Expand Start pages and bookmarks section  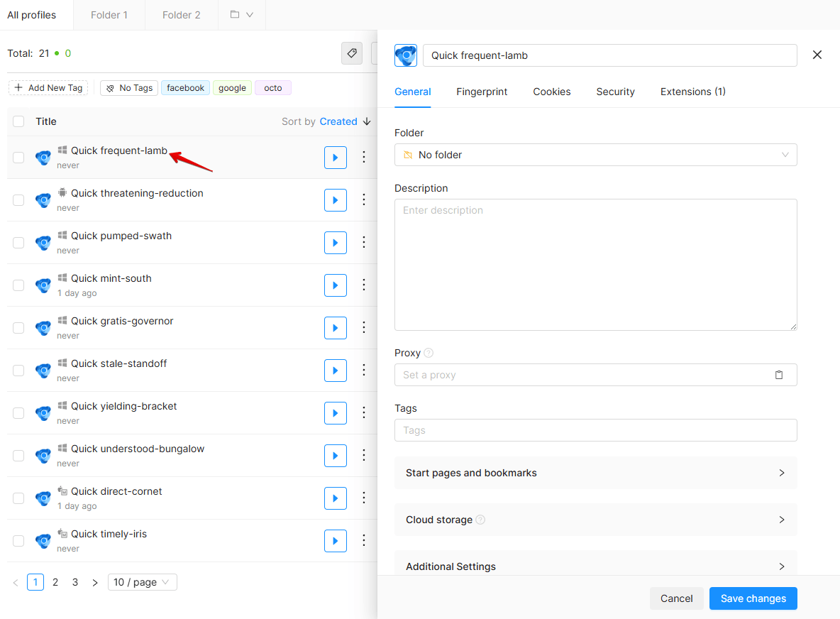tap(596, 473)
